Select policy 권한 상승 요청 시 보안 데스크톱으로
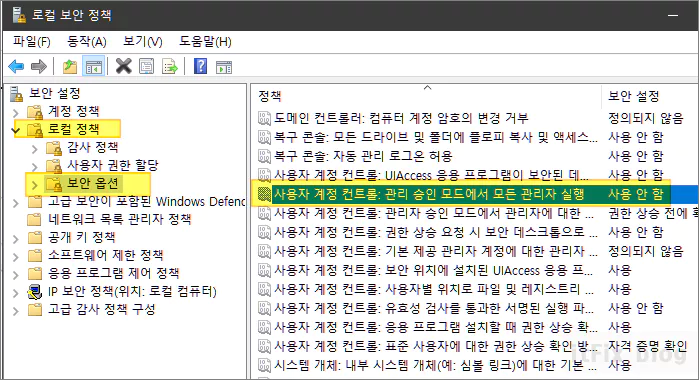This screenshot has width=699, height=380. coord(436,232)
